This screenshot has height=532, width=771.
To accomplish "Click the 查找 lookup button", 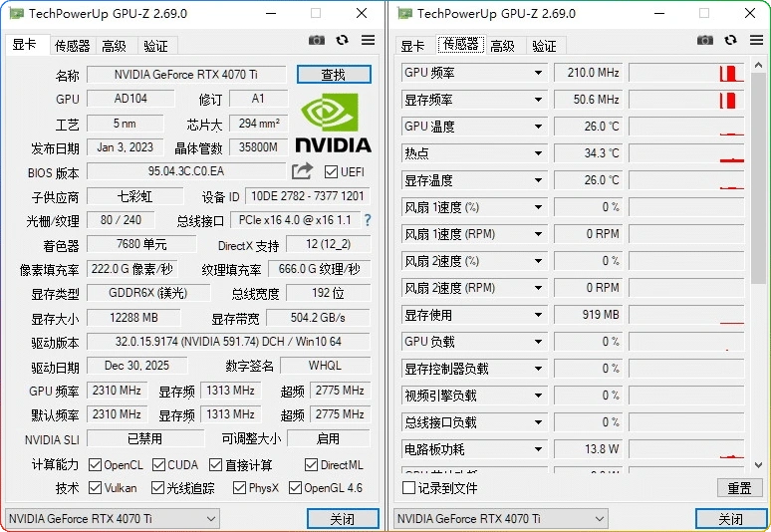I will pyautogui.click(x=334, y=75).
